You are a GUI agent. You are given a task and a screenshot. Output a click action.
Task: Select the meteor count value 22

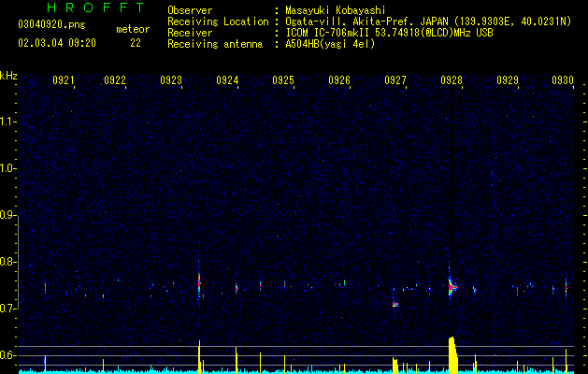(x=136, y=43)
